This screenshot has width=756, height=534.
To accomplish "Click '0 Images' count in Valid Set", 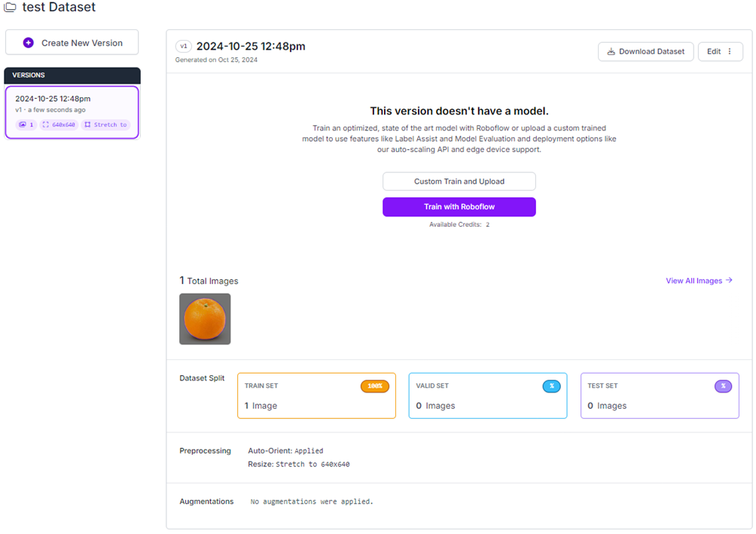I will [x=435, y=406].
